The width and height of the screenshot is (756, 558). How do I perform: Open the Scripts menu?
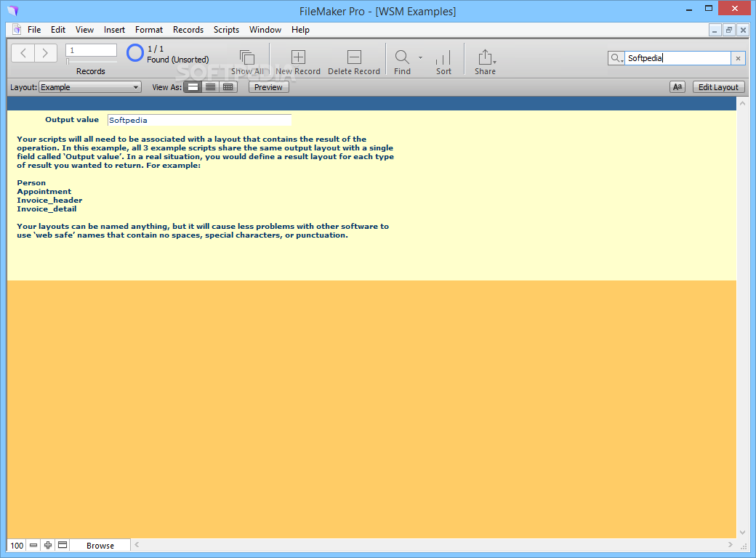point(226,29)
